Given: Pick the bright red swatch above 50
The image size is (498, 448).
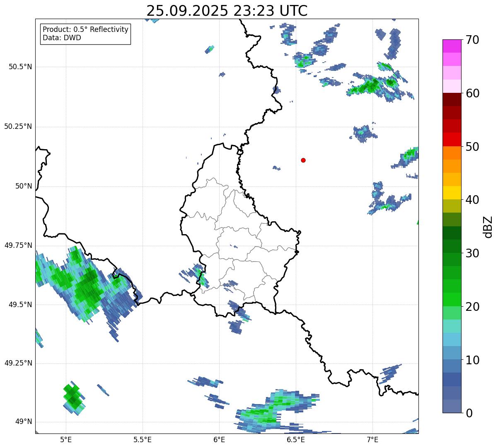Looking at the screenshot, I should tap(452, 139).
